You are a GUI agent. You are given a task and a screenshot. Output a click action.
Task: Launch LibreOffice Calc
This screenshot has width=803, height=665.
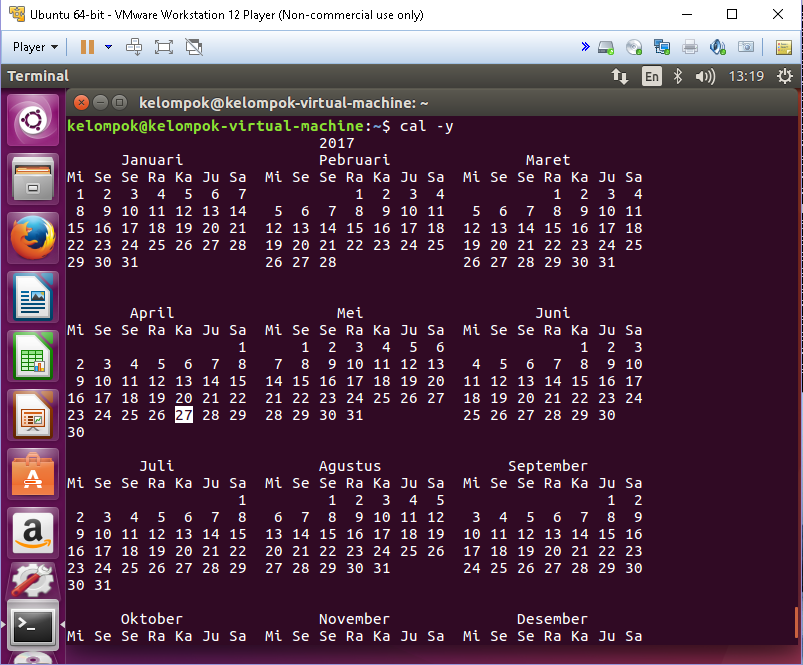[x=33, y=356]
